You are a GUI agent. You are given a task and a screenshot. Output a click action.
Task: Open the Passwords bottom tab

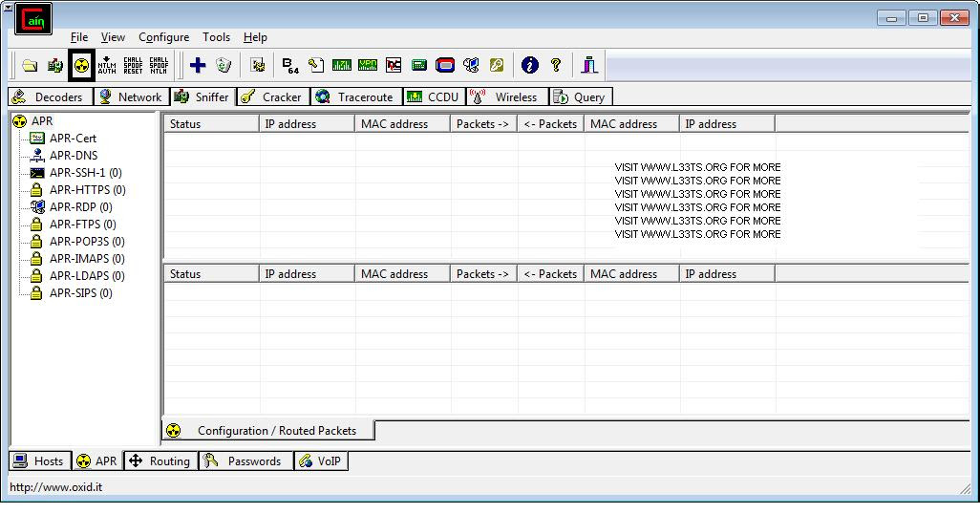(245, 461)
